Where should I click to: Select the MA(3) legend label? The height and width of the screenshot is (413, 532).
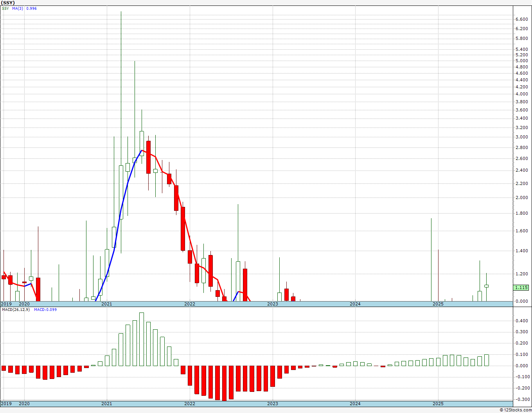(17, 8)
